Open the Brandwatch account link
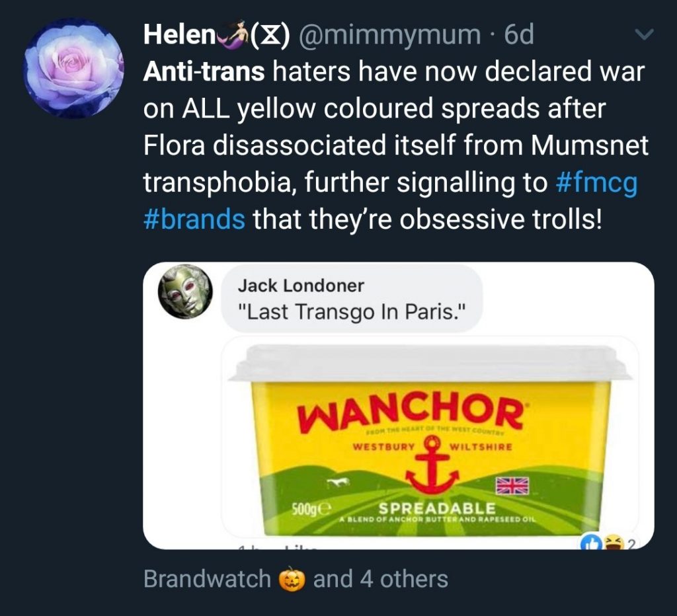 tap(207, 579)
